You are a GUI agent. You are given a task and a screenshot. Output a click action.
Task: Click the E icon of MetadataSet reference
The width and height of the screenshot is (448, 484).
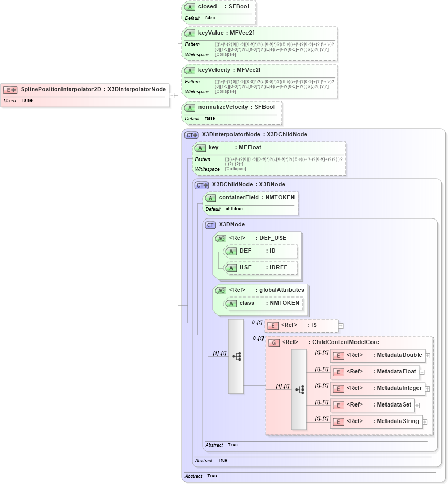click(x=338, y=405)
